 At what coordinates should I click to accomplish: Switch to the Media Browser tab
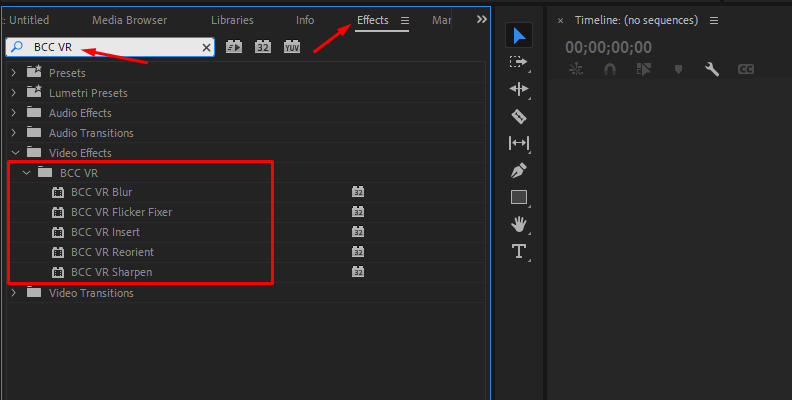click(x=131, y=20)
